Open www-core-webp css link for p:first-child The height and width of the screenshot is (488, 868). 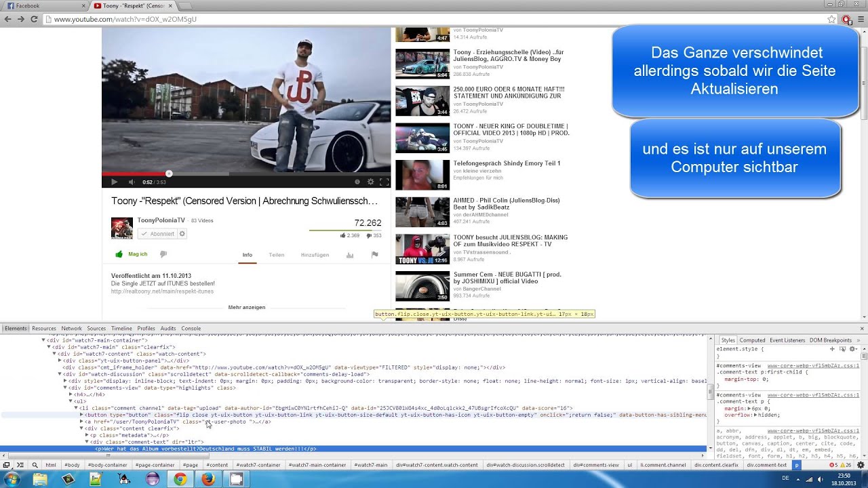coord(813,365)
